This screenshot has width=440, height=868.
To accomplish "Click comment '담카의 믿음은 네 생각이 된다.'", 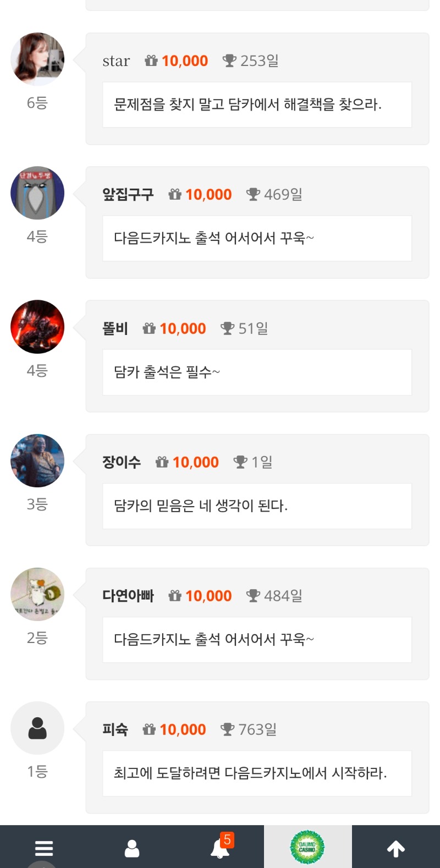I will (201, 506).
